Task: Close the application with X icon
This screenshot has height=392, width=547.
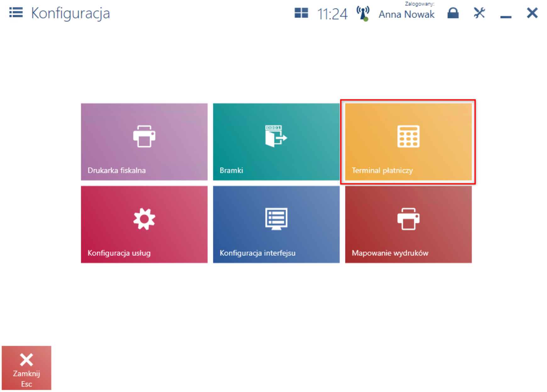Action: (532, 13)
